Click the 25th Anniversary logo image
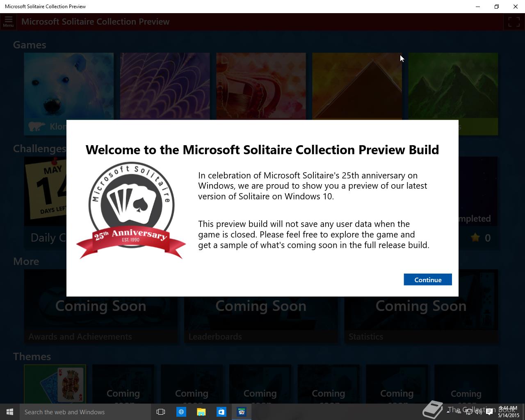This screenshot has width=525, height=420. 131,210
